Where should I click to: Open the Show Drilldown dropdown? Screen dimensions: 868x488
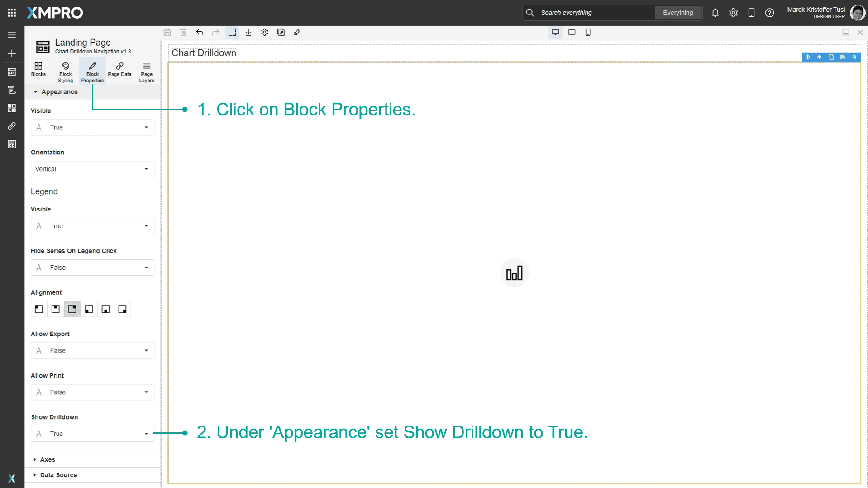coord(146,434)
